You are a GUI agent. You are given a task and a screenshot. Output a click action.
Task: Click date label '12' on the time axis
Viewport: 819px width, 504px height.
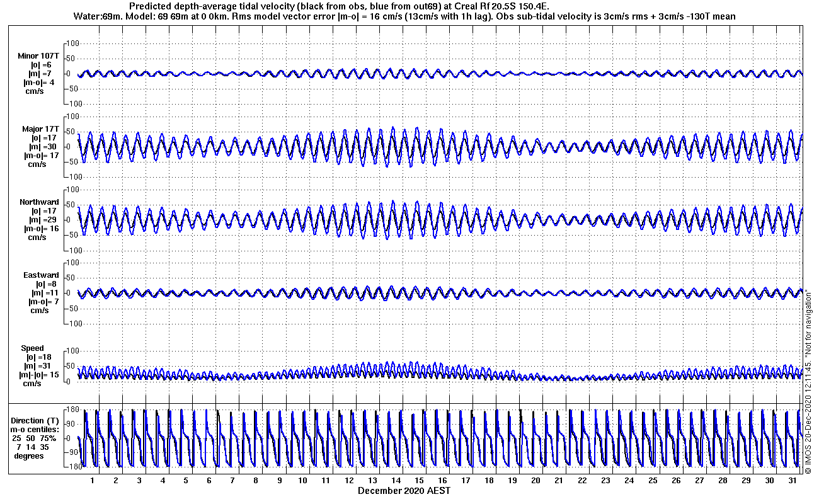(349, 481)
